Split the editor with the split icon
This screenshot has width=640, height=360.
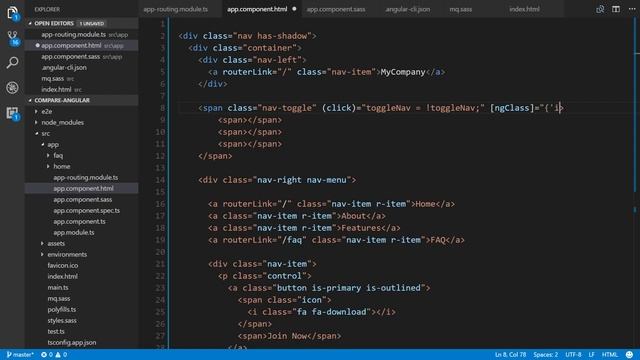(616, 9)
